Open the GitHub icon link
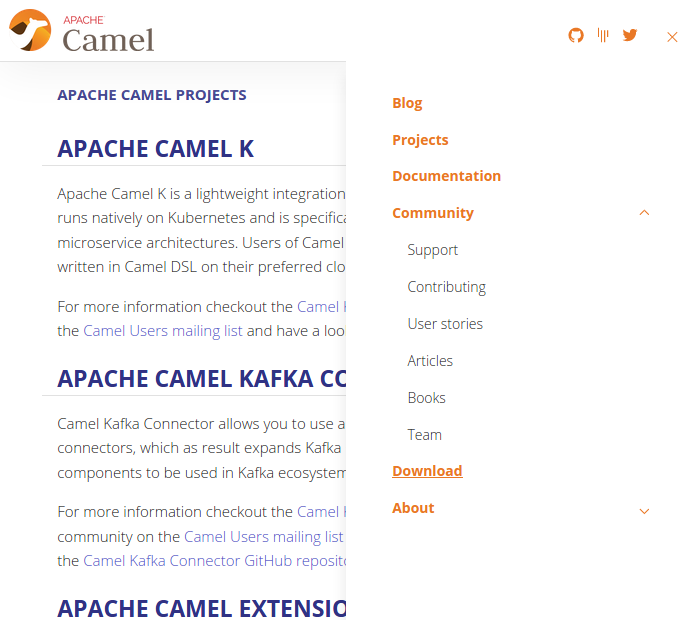693x620 pixels. 575,35
